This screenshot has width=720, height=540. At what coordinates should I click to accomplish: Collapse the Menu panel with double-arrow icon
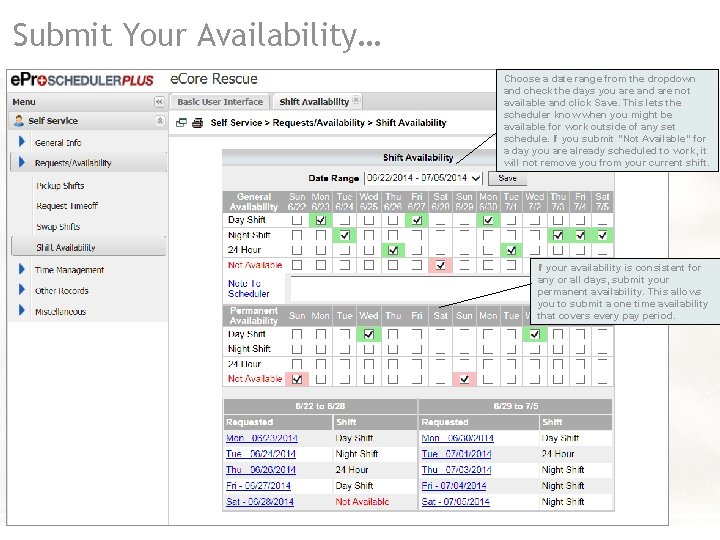click(x=159, y=102)
